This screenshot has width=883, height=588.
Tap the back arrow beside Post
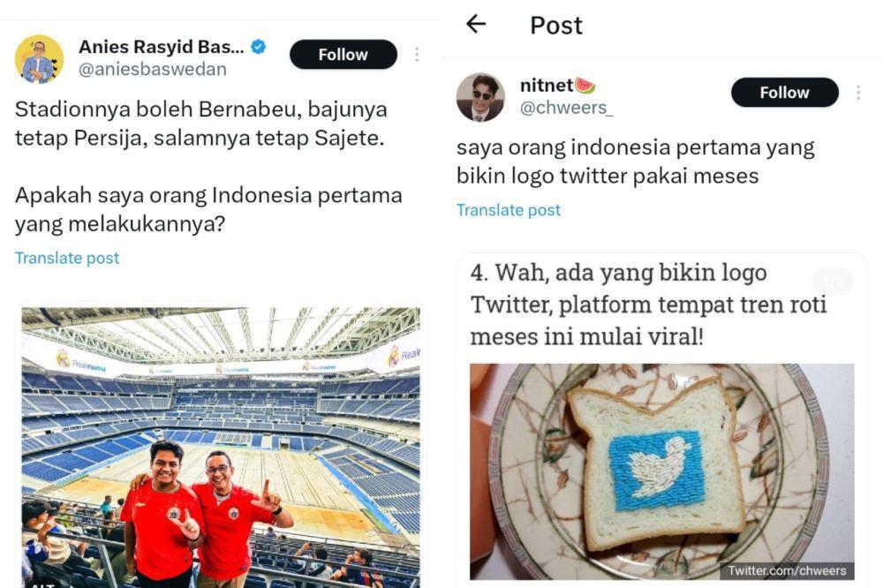pos(476,24)
